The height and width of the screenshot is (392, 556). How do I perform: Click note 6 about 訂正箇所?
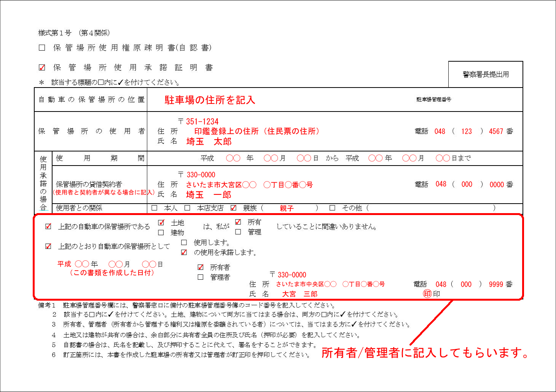click(181, 355)
